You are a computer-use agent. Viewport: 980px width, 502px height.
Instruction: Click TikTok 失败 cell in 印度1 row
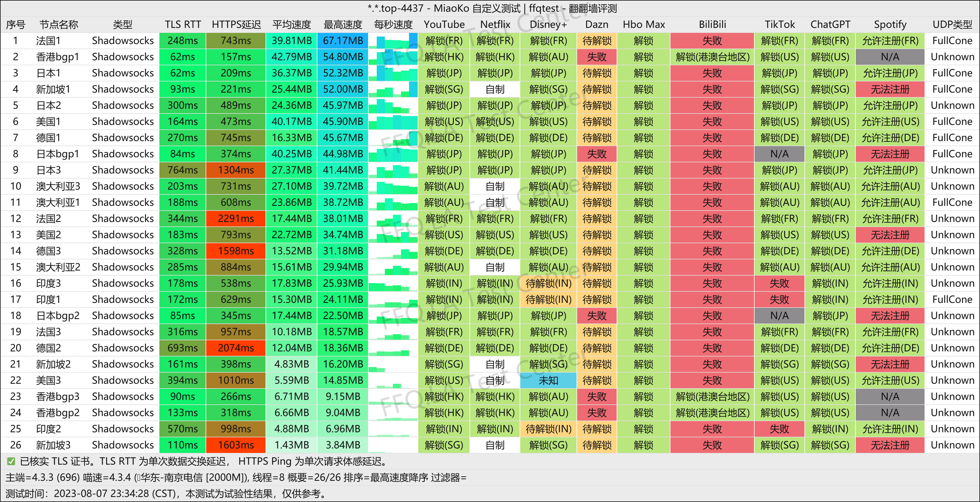click(779, 299)
